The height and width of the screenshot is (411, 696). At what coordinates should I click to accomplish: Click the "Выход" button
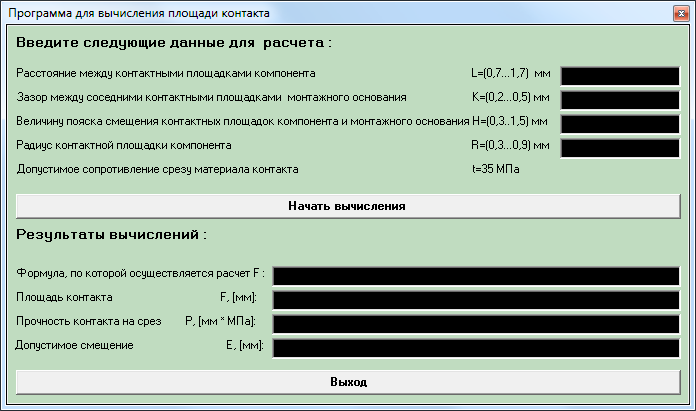[348, 382]
